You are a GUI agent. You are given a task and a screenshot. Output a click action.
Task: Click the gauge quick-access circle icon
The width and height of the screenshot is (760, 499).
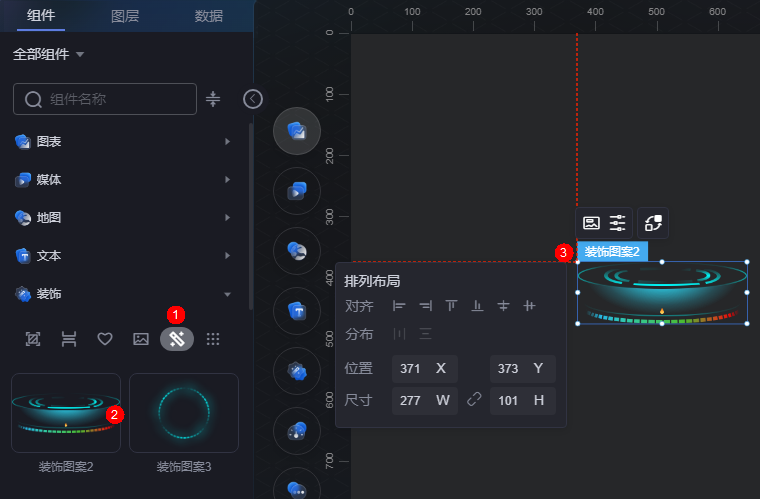point(297,431)
